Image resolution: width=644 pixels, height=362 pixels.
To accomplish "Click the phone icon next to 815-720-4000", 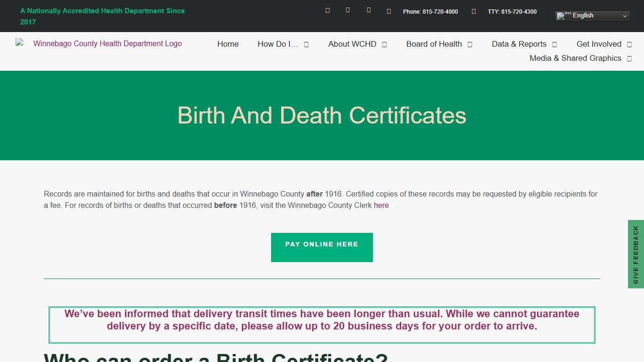I will point(388,11).
